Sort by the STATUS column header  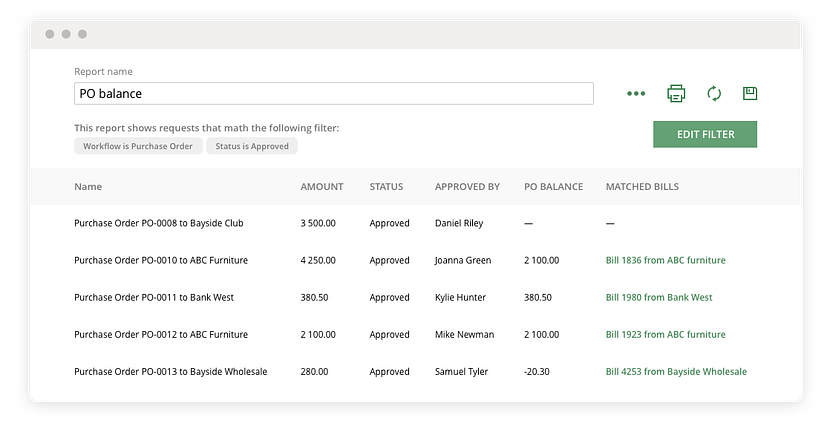pyautogui.click(x=386, y=186)
